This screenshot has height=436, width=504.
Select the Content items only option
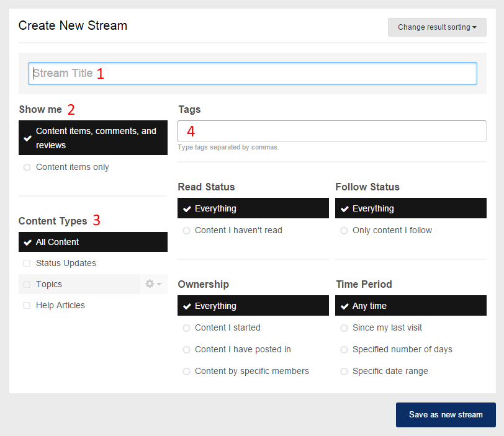click(x=72, y=167)
